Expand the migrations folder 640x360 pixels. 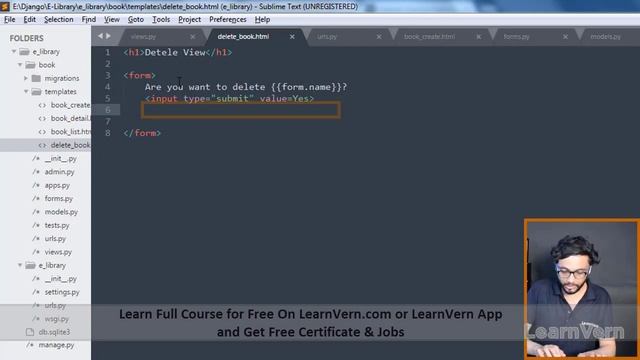point(26,78)
